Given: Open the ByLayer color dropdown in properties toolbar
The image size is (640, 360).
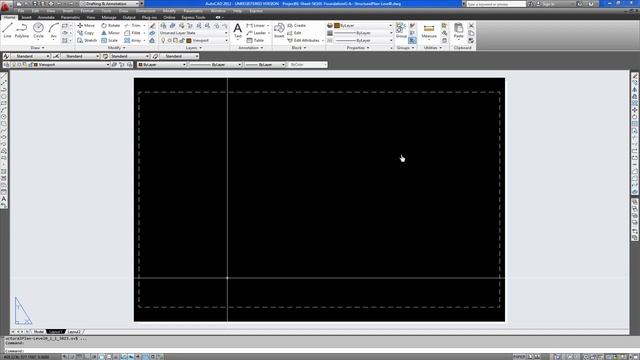Looking at the screenshot, I should [162, 64].
